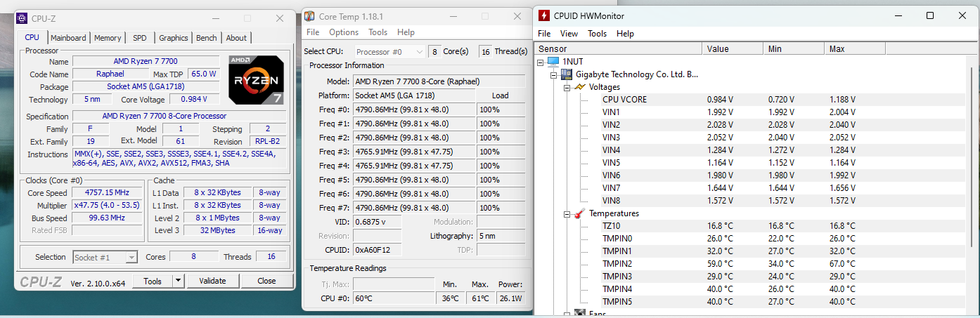Image resolution: width=980 pixels, height=318 pixels.
Task: Collapse the Voltages tree node
Action: click(567, 87)
